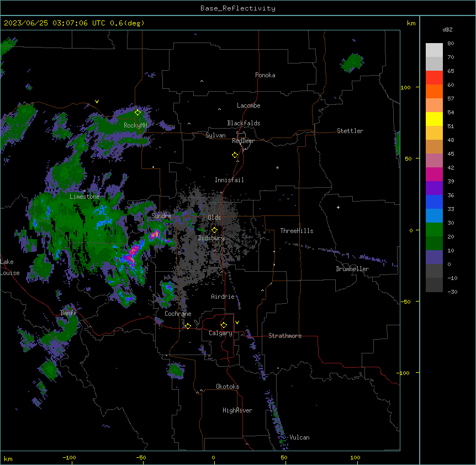Image resolution: width=476 pixels, height=465 pixels.
Task: Click the green echo blob northeast of Ponoka
Action: point(352,63)
